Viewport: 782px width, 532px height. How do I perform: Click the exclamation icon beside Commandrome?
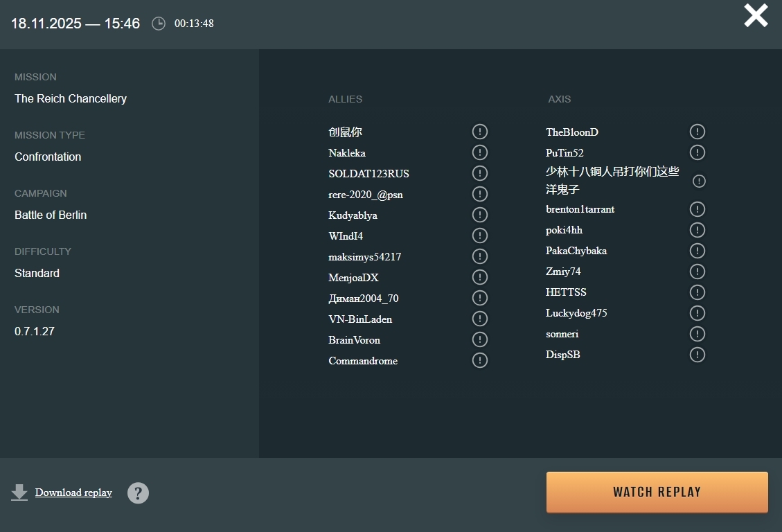[479, 360]
